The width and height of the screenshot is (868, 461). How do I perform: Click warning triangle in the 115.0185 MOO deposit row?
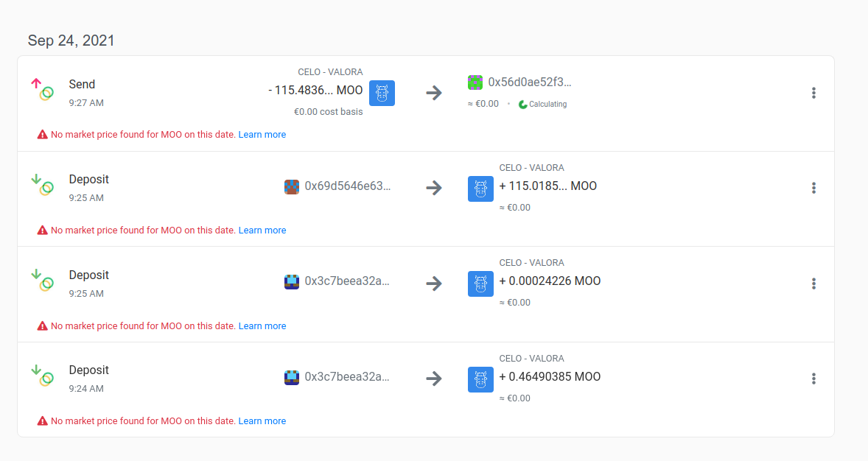(x=42, y=230)
